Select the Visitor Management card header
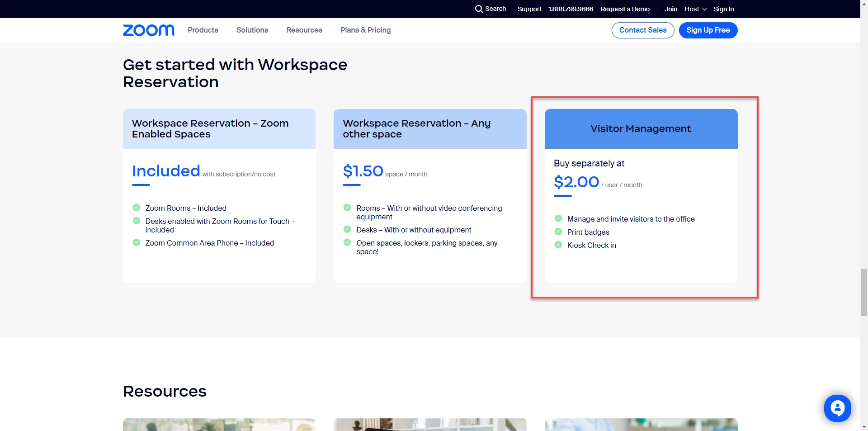The image size is (868, 431). coord(641,129)
